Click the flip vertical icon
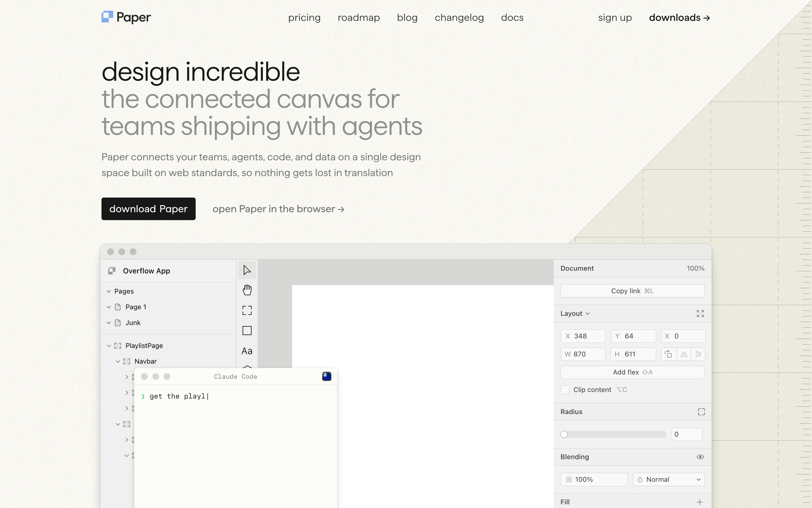This screenshot has height=508, width=812. pyautogui.click(x=698, y=354)
